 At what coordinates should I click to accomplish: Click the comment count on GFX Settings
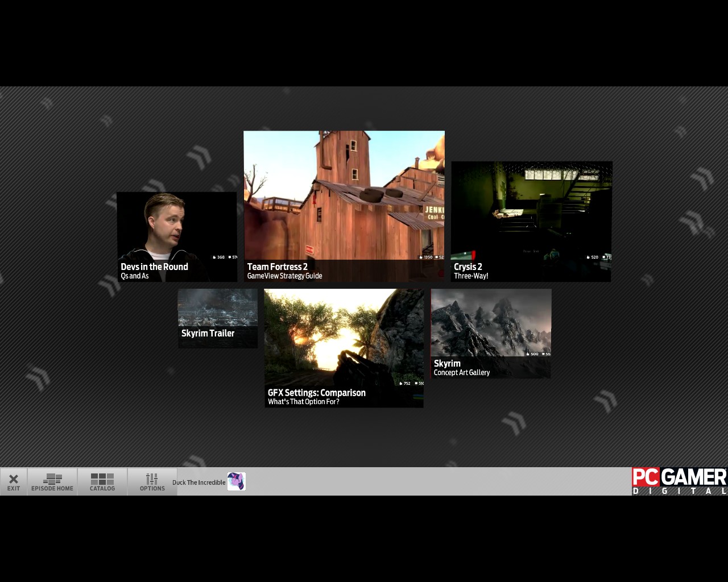pyautogui.click(x=419, y=384)
